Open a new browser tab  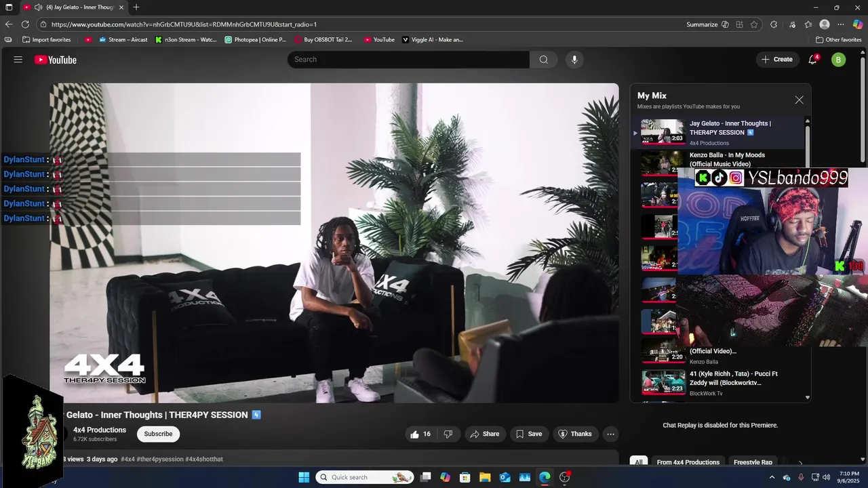(136, 7)
